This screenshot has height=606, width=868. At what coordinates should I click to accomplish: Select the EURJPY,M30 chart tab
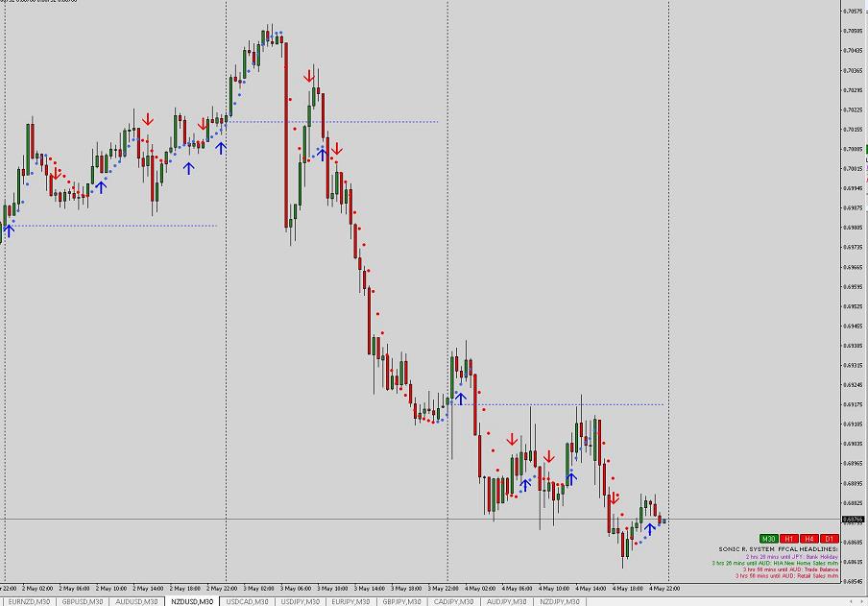(351, 601)
